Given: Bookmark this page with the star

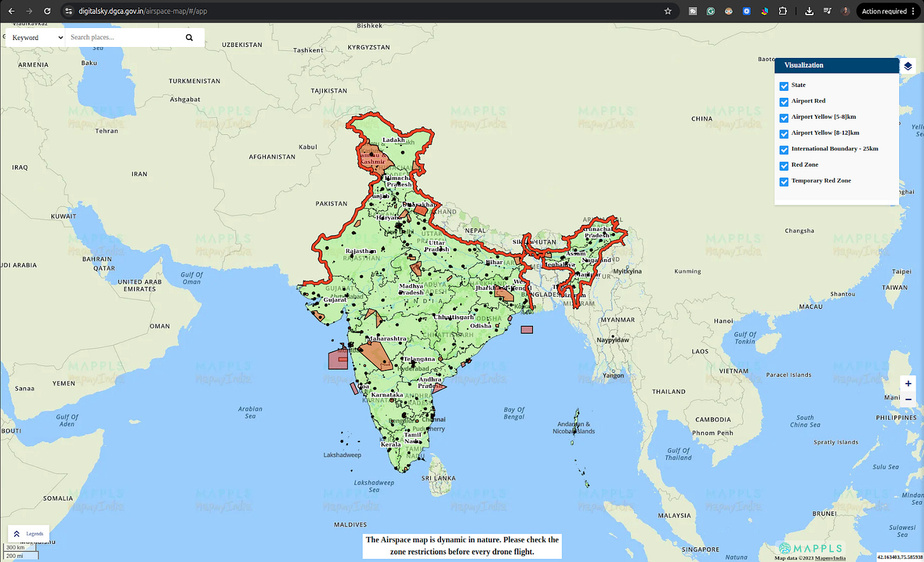Looking at the screenshot, I should (668, 11).
